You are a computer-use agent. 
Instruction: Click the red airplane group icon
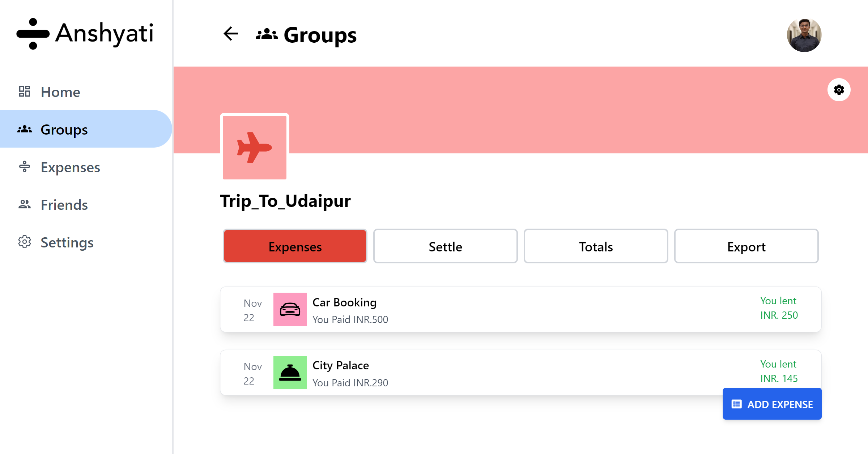[x=255, y=147]
